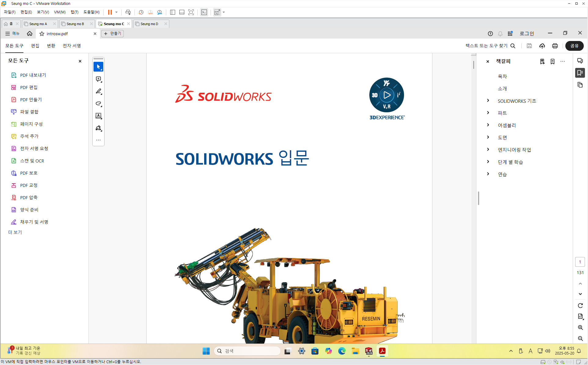Click the add comment tool icon

[98, 79]
